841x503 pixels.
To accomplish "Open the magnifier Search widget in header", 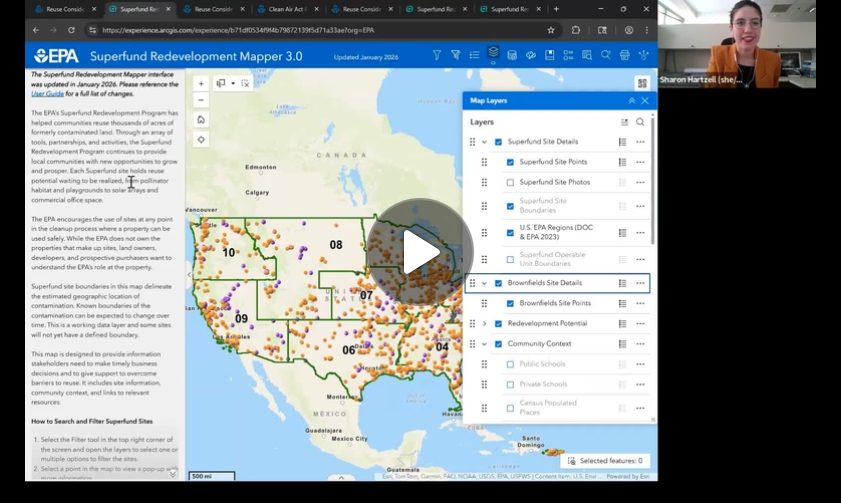I will 606,55.
